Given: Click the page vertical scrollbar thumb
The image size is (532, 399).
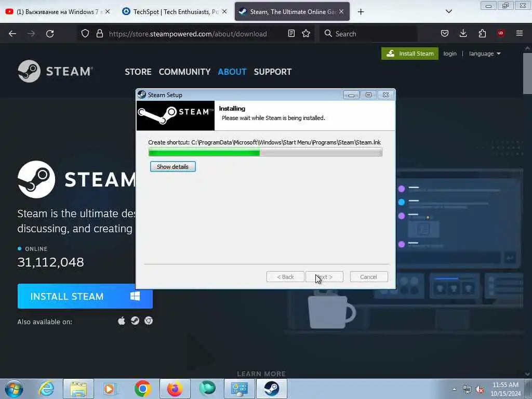Looking at the screenshot, I should click(527, 73).
